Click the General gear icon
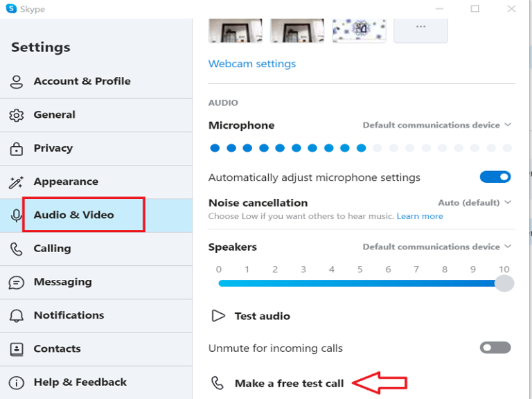The image size is (532, 399). tap(17, 115)
